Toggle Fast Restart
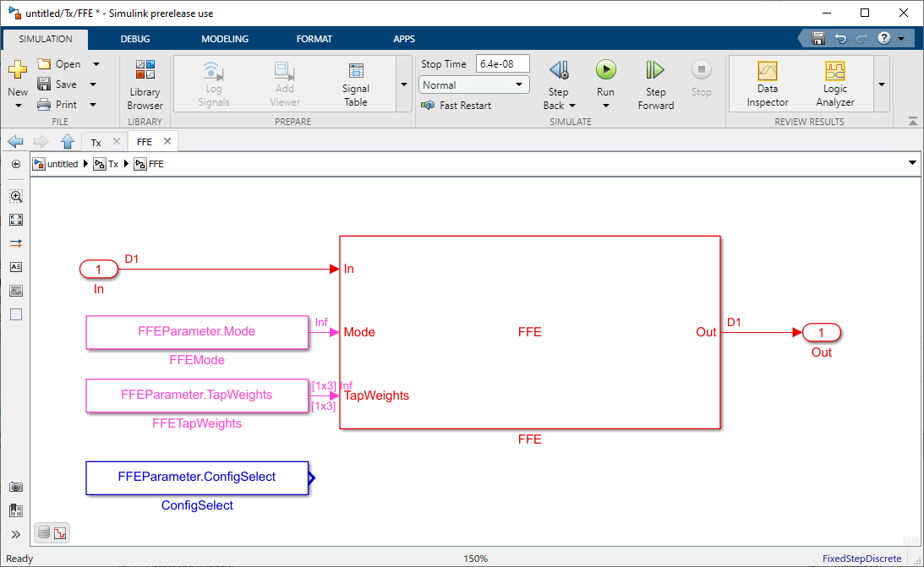 457,106
